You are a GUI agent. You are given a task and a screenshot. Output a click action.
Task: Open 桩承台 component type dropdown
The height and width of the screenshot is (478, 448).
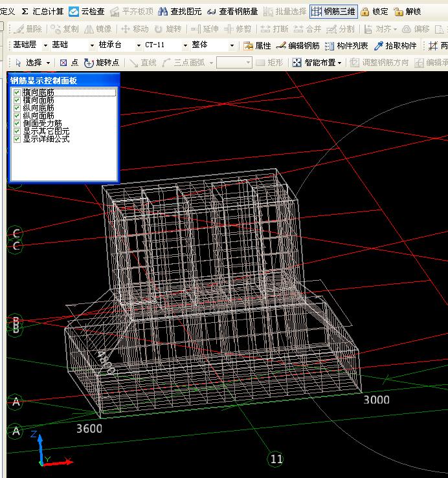139,46
